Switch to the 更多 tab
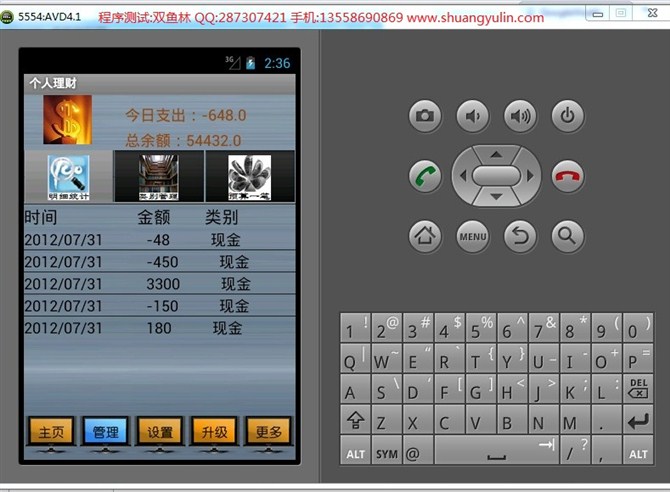The width and height of the screenshot is (670, 492). pos(268,431)
